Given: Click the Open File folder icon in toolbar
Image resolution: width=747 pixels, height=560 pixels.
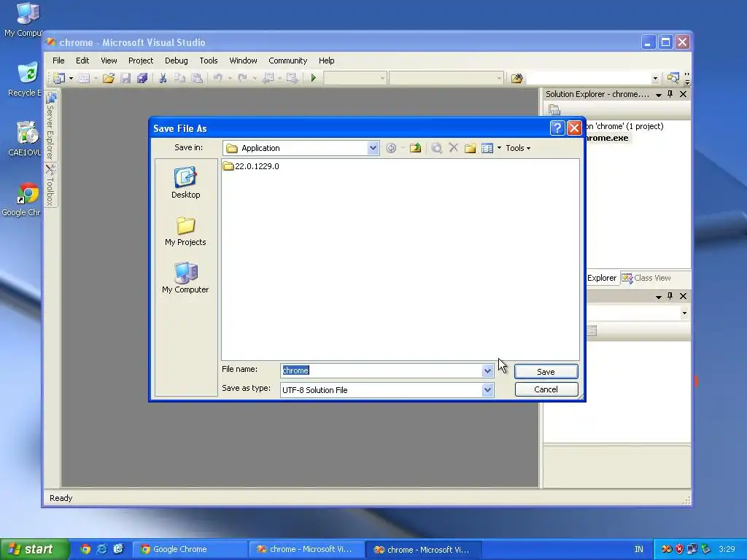Looking at the screenshot, I should (x=108, y=78).
